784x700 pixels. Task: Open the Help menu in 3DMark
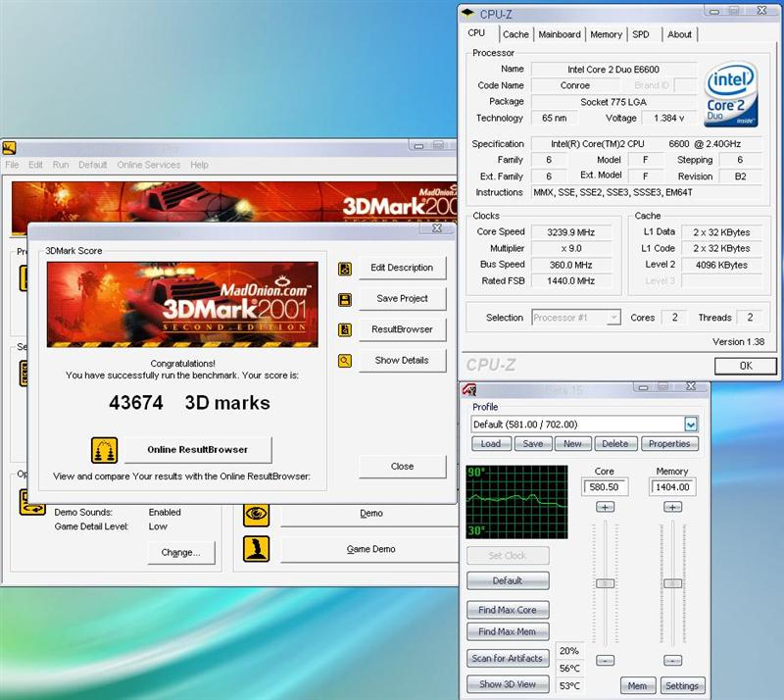199,165
